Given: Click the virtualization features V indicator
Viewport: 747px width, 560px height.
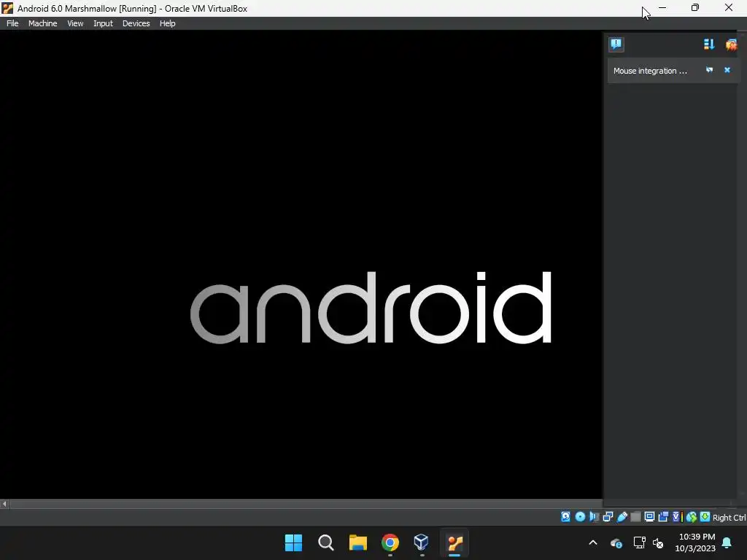Looking at the screenshot, I should (x=678, y=517).
